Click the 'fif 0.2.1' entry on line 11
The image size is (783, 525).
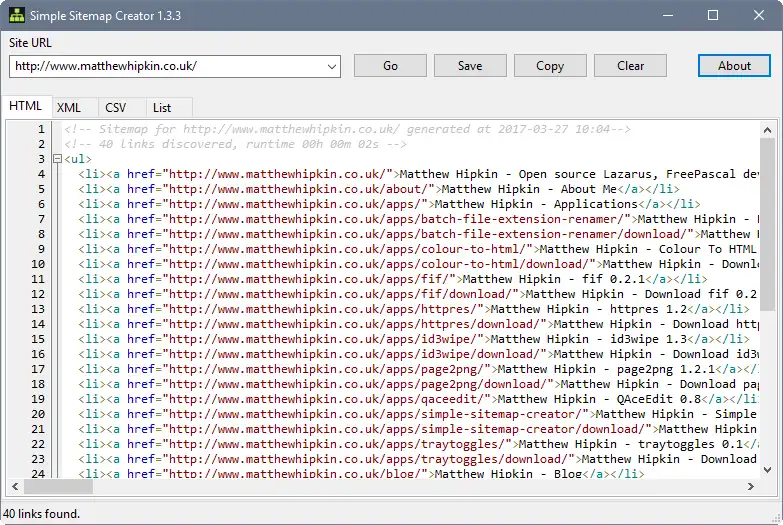coord(613,279)
